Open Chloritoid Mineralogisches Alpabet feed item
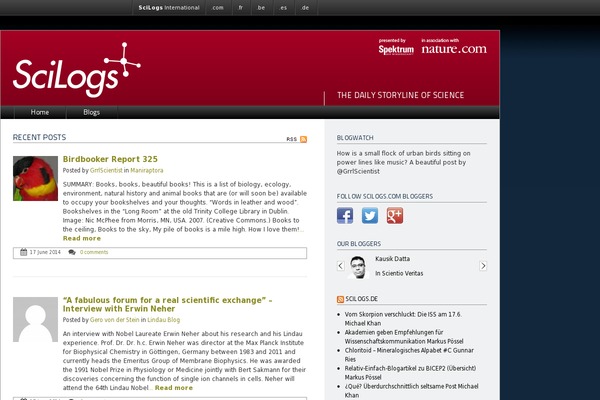 pyautogui.click(x=409, y=354)
